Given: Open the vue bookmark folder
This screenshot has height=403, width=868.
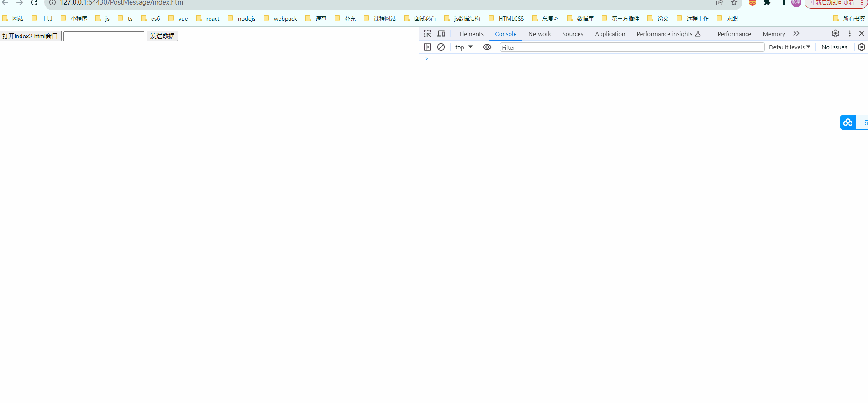Looking at the screenshot, I should [x=178, y=19].
